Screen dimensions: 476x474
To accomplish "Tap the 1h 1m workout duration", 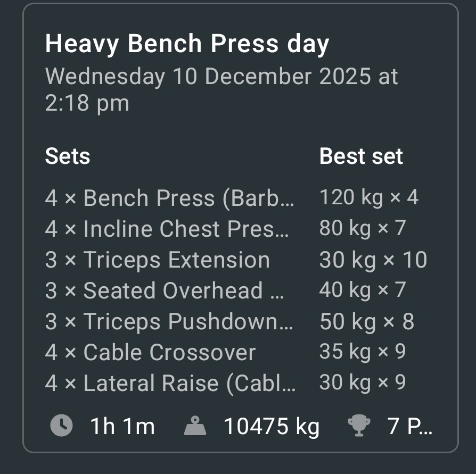I will click(122, 426).
